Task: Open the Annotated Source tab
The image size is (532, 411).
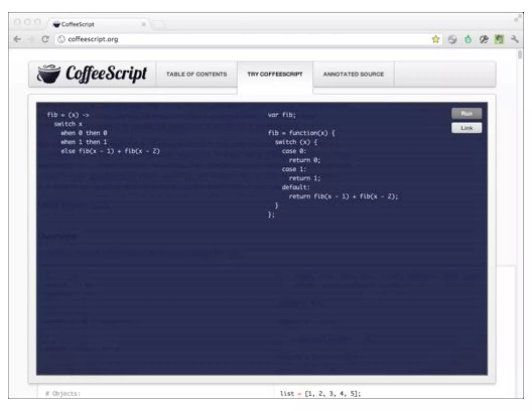Action: (353, 74)
